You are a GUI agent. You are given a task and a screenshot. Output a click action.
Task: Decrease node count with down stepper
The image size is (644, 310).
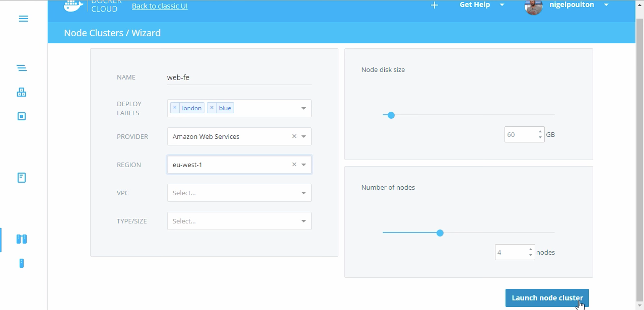[x=531, y=255]
